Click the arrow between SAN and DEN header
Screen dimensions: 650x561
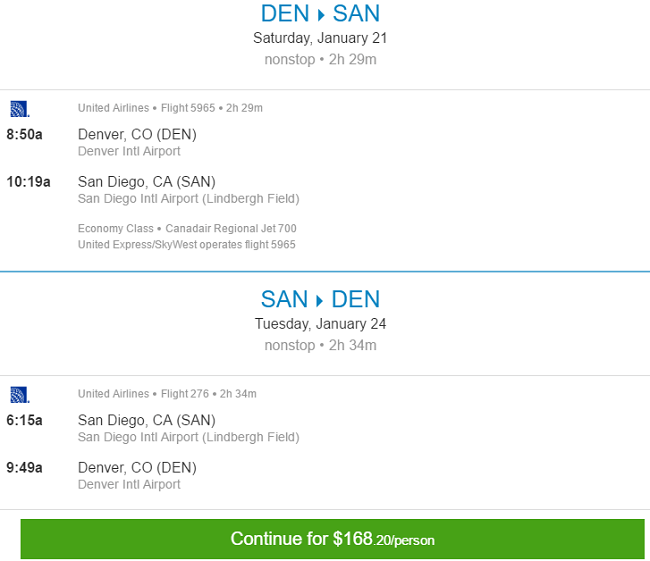(319, 301)
